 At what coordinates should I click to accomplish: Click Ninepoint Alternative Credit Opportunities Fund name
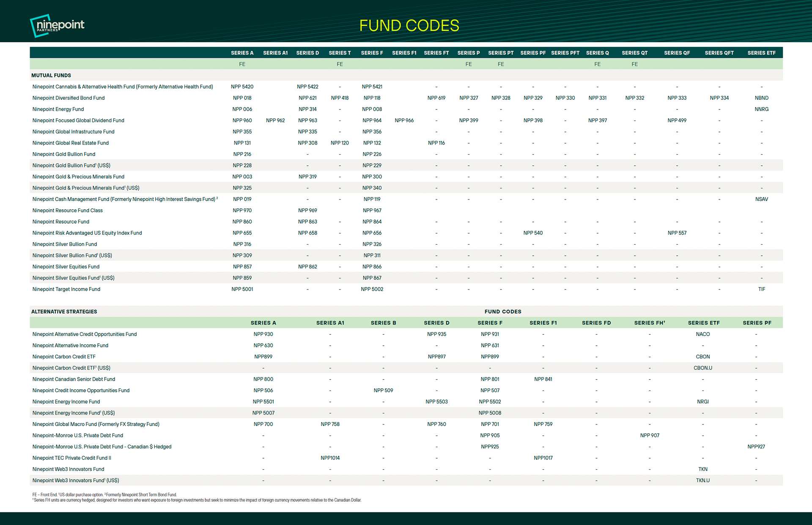tap(85, 334)
